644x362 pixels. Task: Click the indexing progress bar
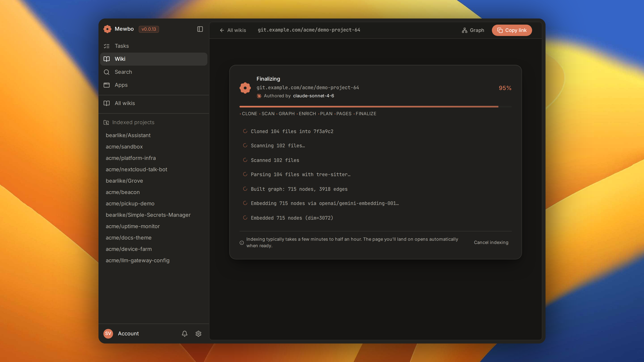click(x=375, y=107)
